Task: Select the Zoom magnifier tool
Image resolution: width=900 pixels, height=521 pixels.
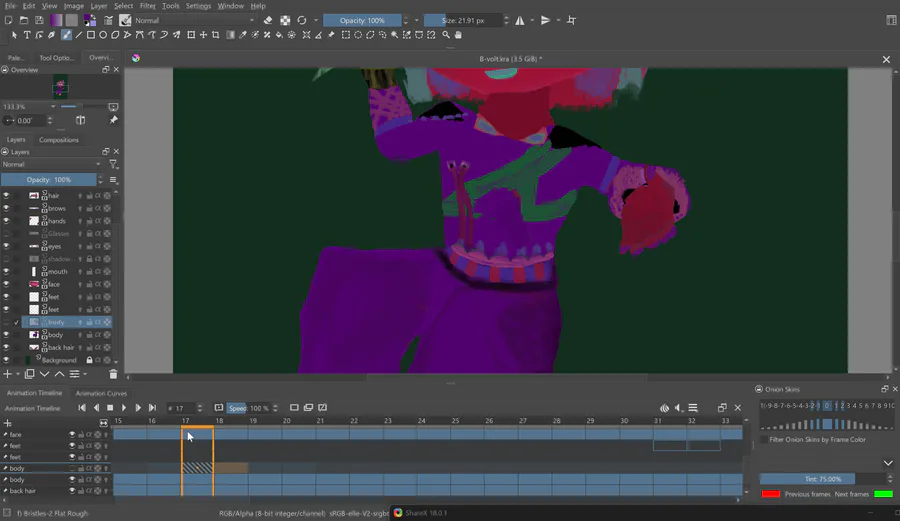Action: click(446, 35)
